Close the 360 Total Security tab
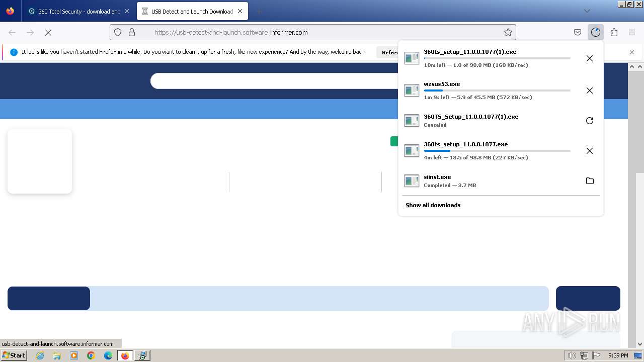The width and height of the screenshot is (644, 362). (x=126, y=11)
